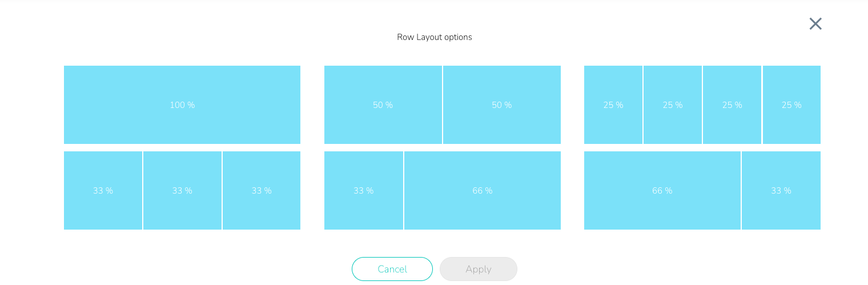Select the fourth 25 % column block
Image resolution: width=868 pixels, height=285 pixels.
tap(791, 105)
